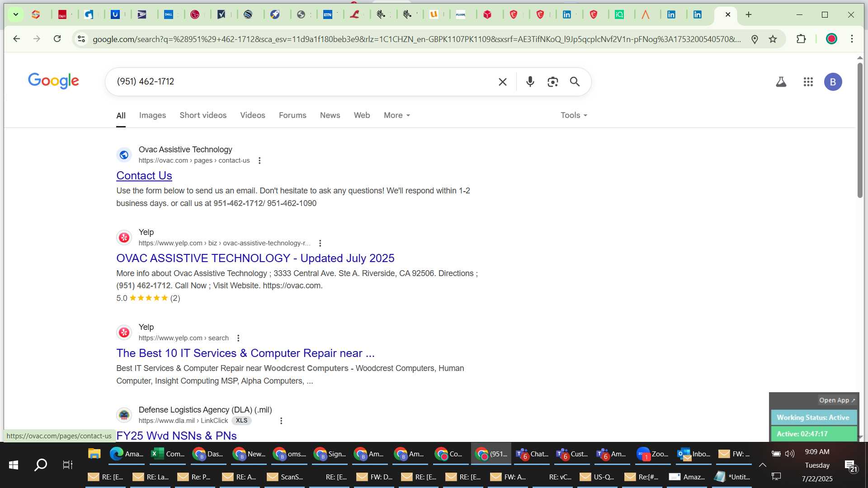Open The Best 10 IT Services link
The image size is (868, 488).
(x=245, y=353)
